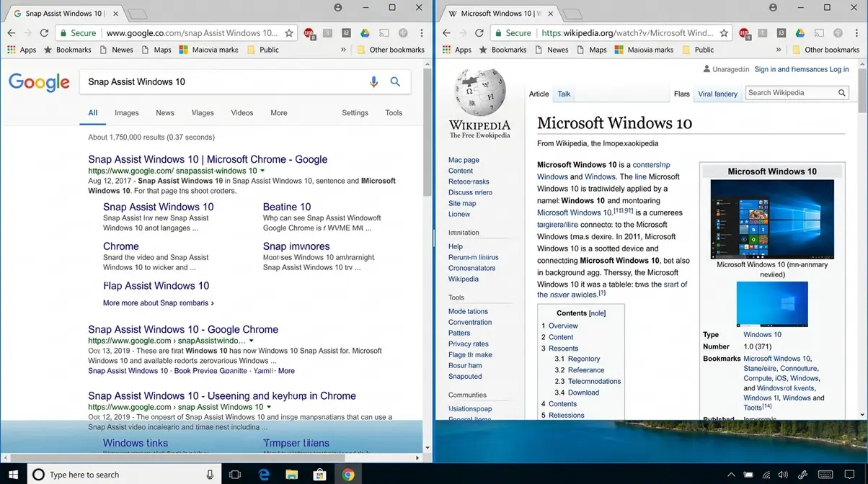Image resolution: width=868 pixels, height=484 pixels.
Task: Click 'Privacy rates' in Wikipedia sidebar
Action: tap(469, 344)
